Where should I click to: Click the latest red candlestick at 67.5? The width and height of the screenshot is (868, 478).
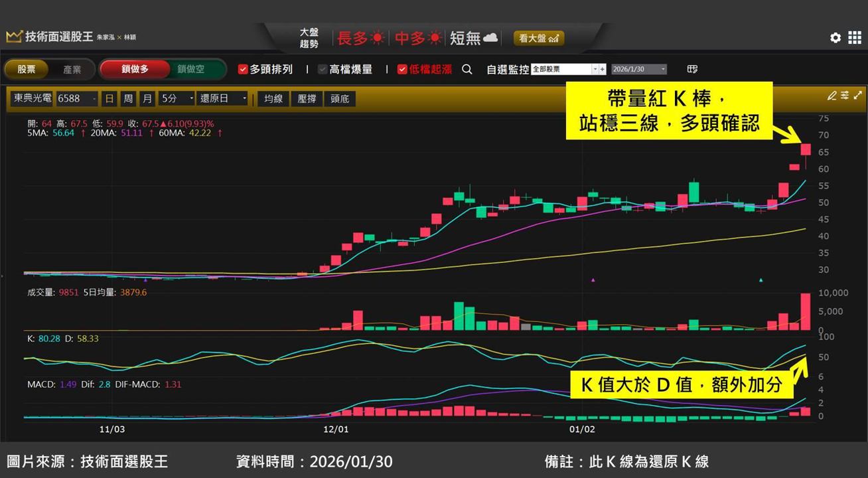click(x=806, y=149)
